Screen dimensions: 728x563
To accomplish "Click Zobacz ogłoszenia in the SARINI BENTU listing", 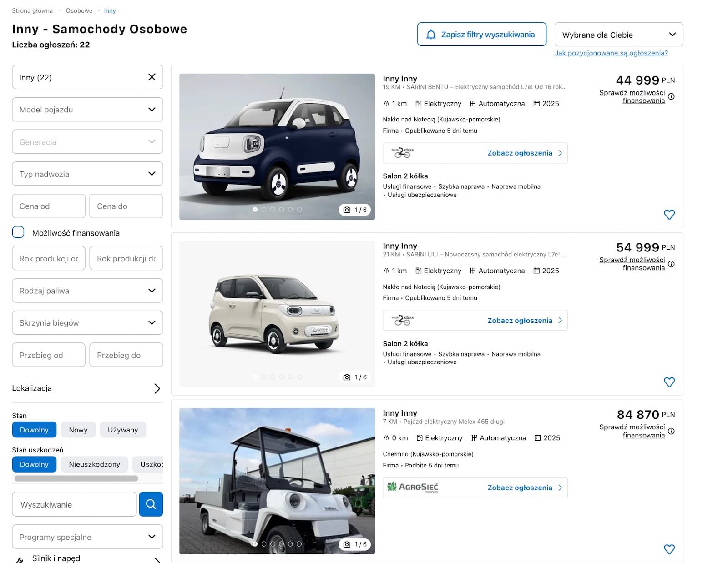I will coord(525,153).
